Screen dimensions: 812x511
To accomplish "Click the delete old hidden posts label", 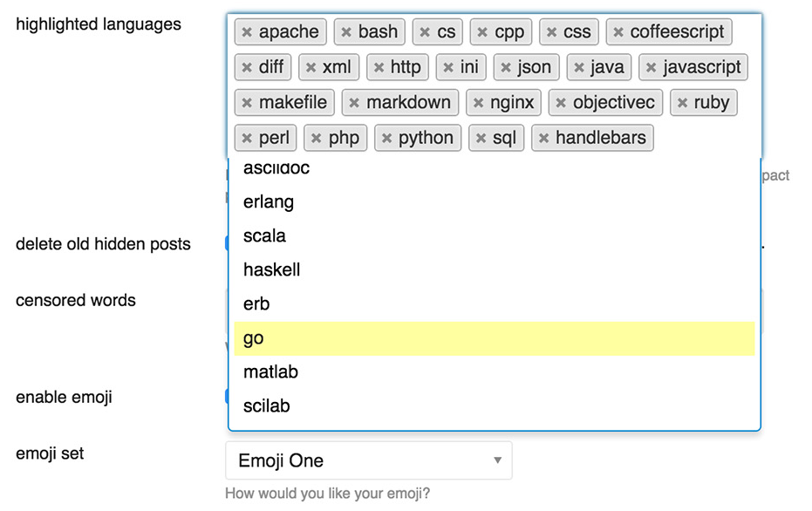I will [103, 244].
